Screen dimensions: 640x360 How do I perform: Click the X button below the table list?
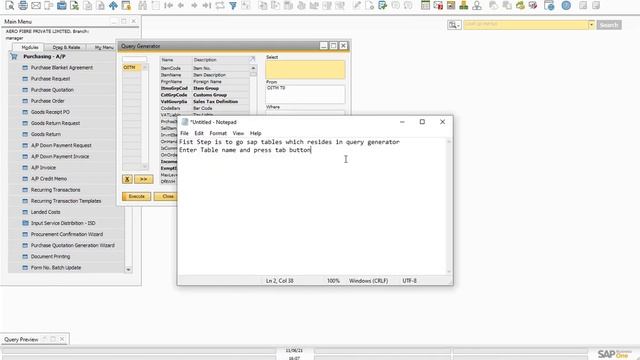127,179
